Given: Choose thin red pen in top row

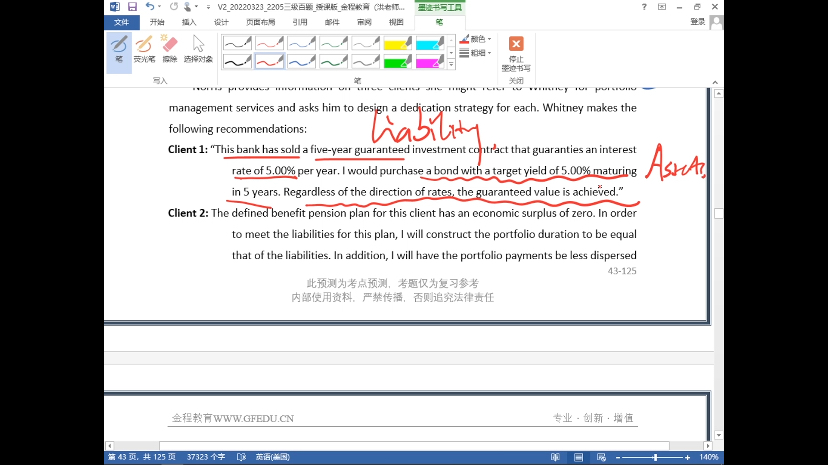Looking at the screenshot, I should click(269, 43).
